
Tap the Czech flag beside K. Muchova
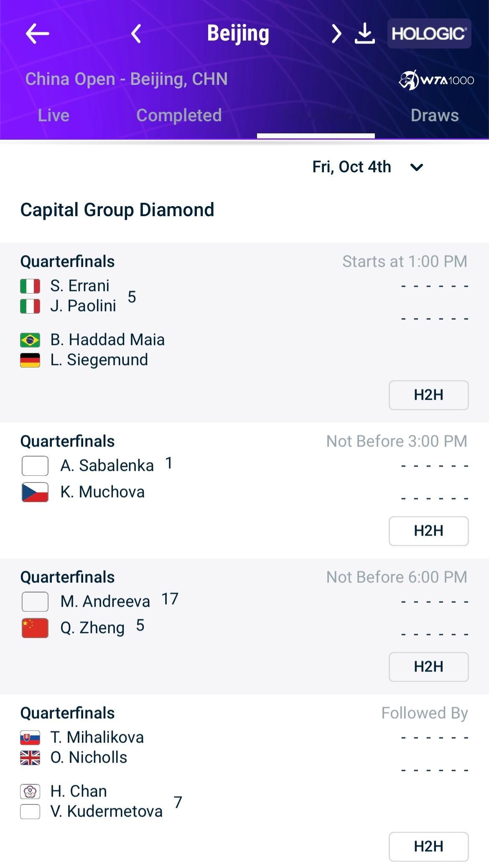pyautogui.click(x=35, y=492)
